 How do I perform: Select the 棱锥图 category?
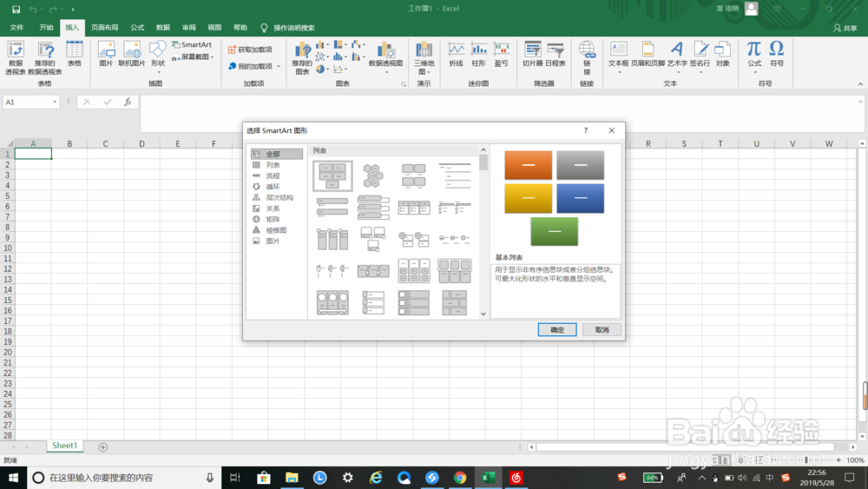click(276, 230)
